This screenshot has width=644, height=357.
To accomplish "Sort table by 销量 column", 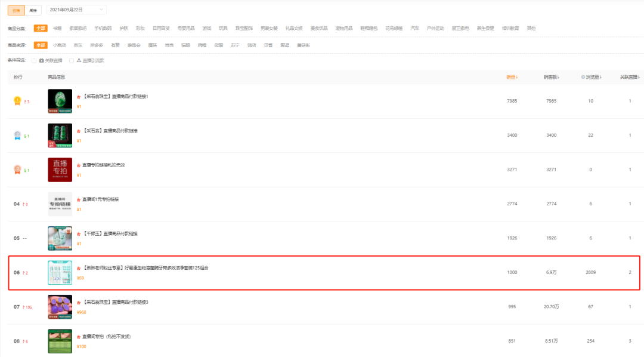I will (512, 77).
